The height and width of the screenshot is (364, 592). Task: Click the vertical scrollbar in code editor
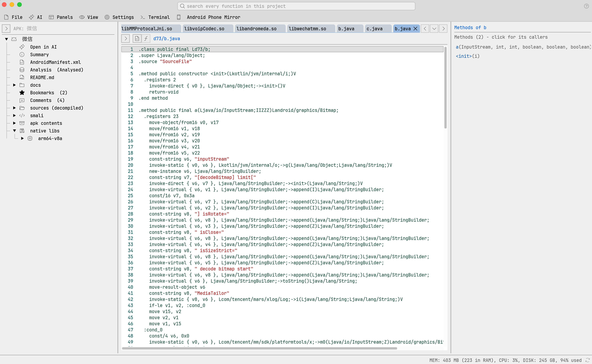(x=445, y=88)
